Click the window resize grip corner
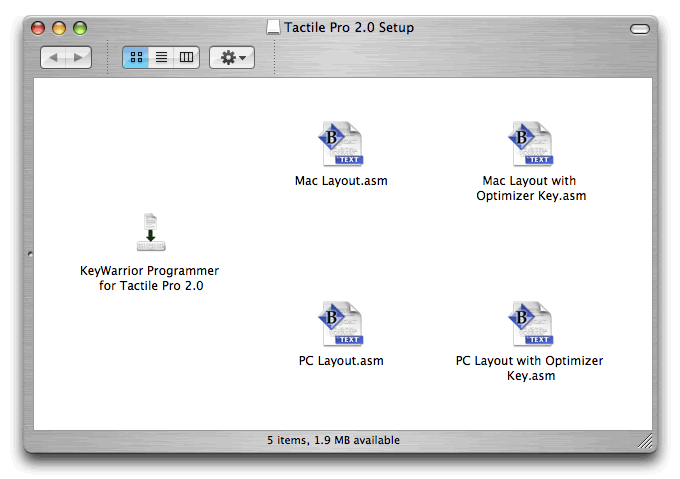This screenshot has width=680, height=479. 645,441
